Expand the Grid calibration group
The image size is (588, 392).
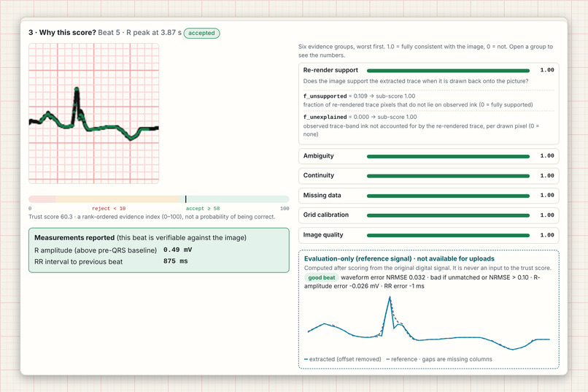pyautogui.click(x=429, y=215)
